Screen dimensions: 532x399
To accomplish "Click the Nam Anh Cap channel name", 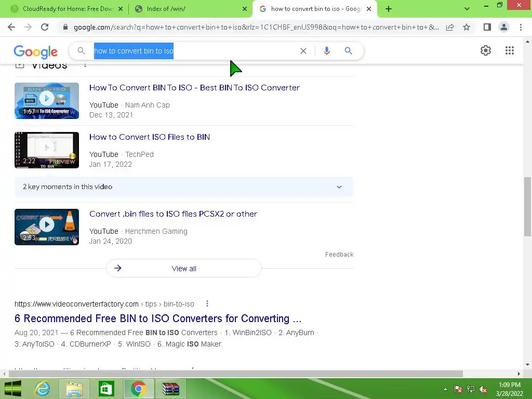I will pyautogui.click(x=147, y=105).
